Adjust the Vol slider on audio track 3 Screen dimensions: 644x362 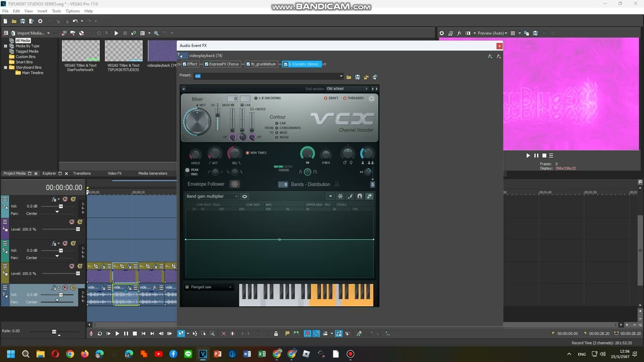point(61,206)
